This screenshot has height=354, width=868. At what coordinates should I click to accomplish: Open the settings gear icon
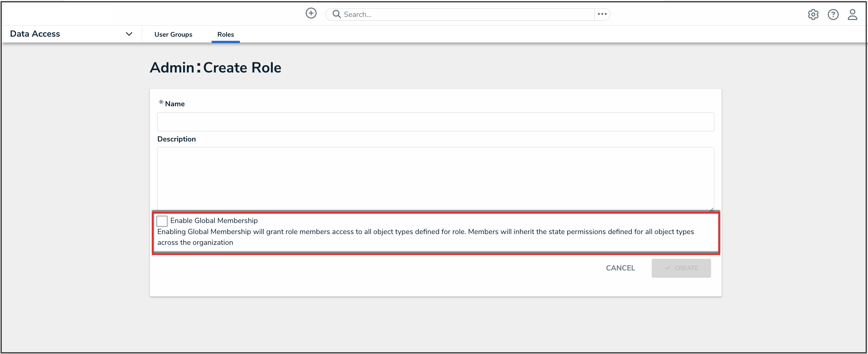[x=813, y=15]
